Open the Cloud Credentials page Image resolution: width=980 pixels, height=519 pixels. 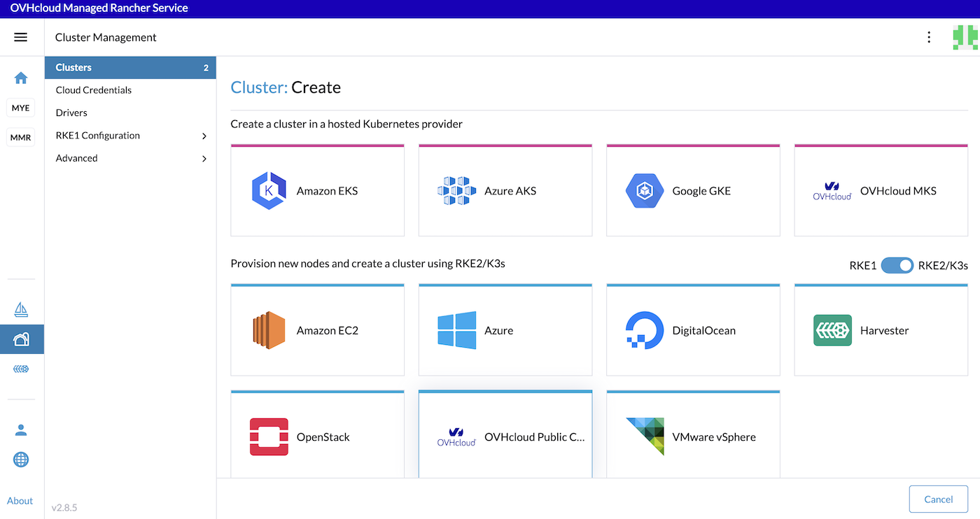tap(93, 90)
